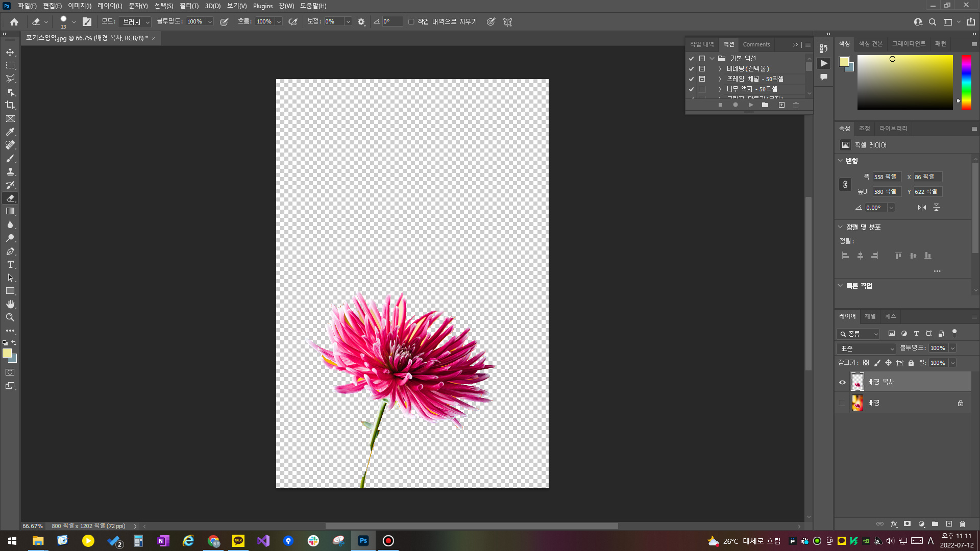Open the layer blend mode dropdown
The image size is (980, 551).
[866, 348]
